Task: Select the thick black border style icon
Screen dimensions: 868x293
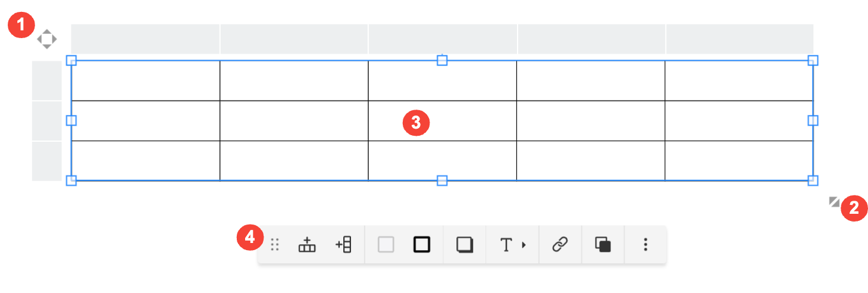Action: [422, 245]
